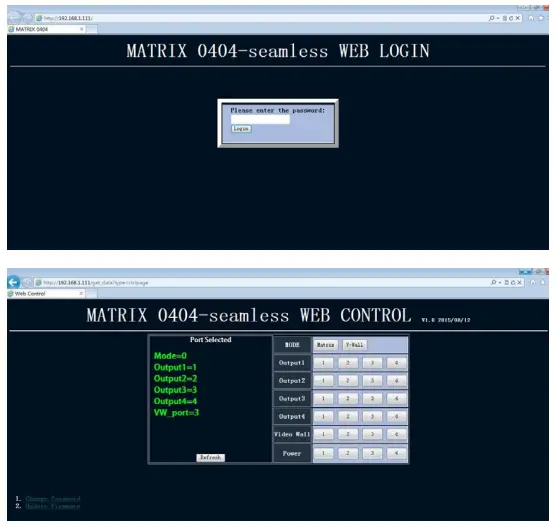The image size is (555, 527).
Task: Route input 2 to Output1
Action: click(x=348, y=363)
